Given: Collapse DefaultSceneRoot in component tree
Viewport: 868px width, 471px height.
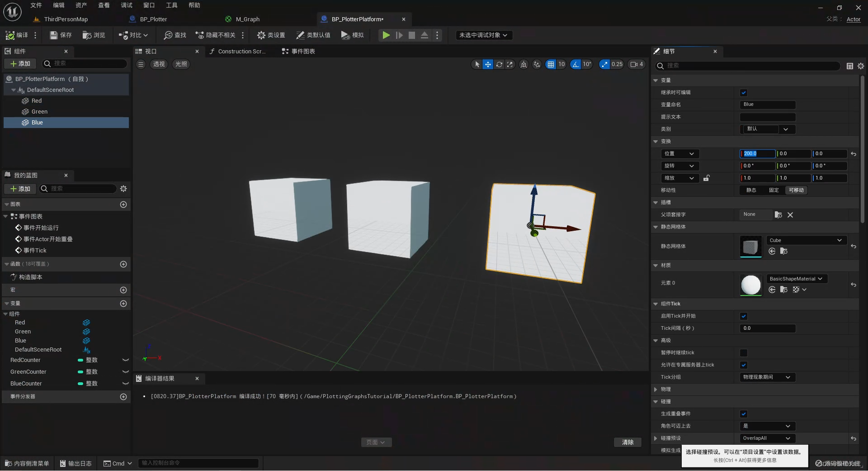Looking at the screenshot, I should [14, 90].
